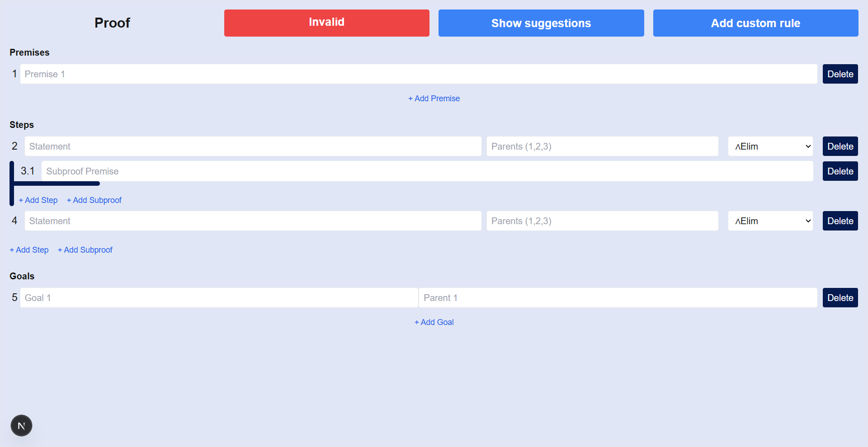Click Add custom rule
This screenshot has height=447, width=868.
click(755, 23)
